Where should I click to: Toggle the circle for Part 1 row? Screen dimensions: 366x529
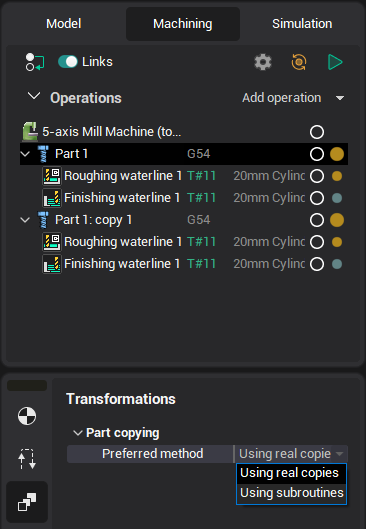(317, 154)
